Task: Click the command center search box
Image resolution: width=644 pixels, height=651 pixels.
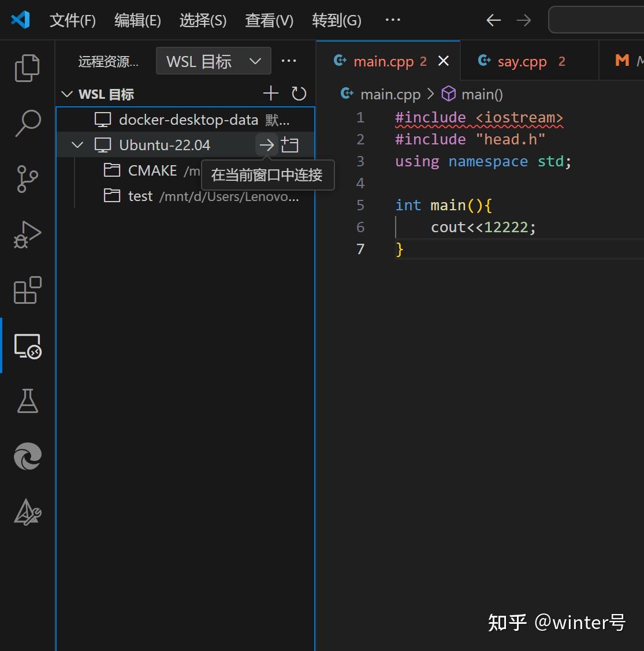Action: (x=596, y=20)
